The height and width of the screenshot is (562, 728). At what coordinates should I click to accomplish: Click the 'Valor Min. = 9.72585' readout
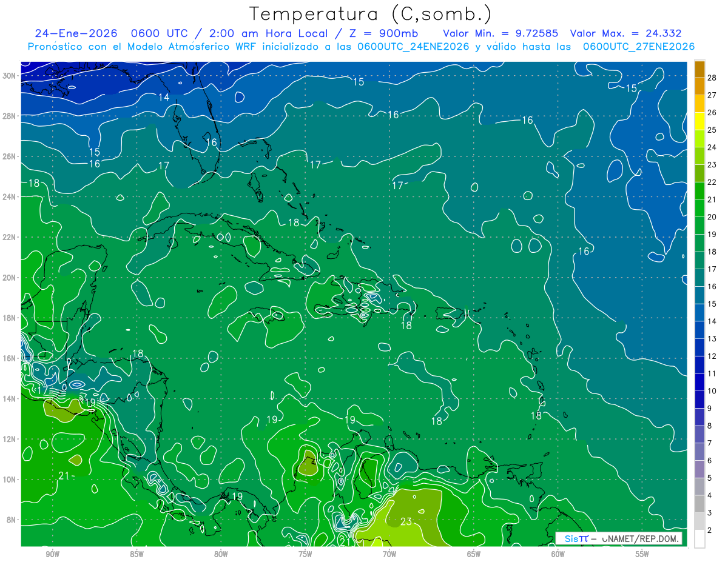tap(501, 34)
